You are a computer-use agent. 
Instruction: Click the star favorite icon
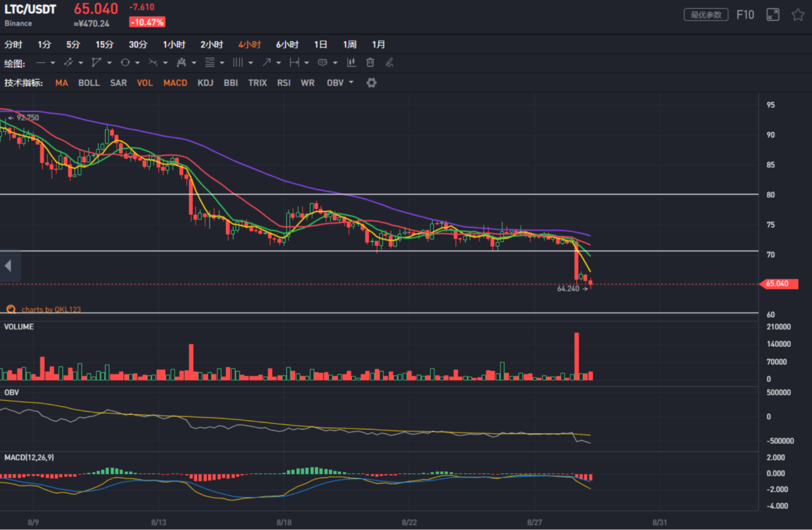[798, 14]
